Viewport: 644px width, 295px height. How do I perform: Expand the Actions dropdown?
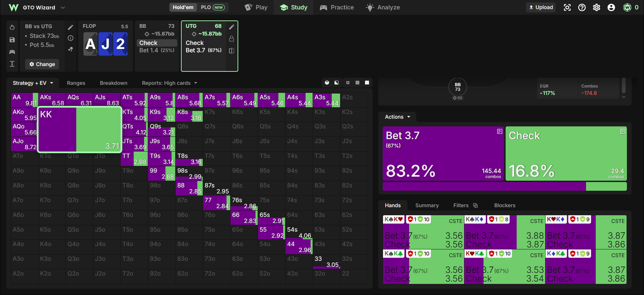coord(397,117)
